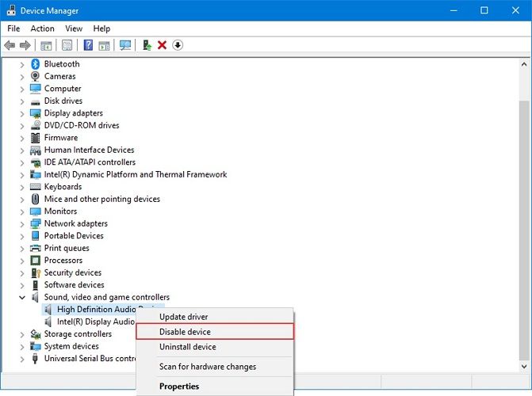Expand the Portable Devices node
532x396 pixels.
(22, 236)
